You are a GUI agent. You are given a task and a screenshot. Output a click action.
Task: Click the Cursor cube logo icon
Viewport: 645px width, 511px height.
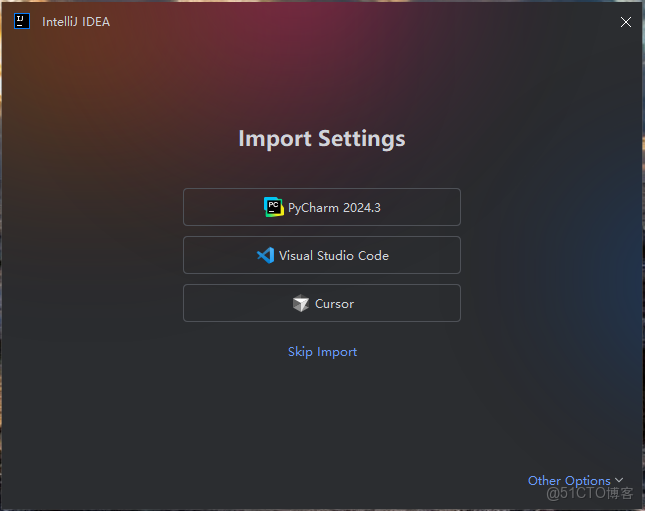click(301, 303)
